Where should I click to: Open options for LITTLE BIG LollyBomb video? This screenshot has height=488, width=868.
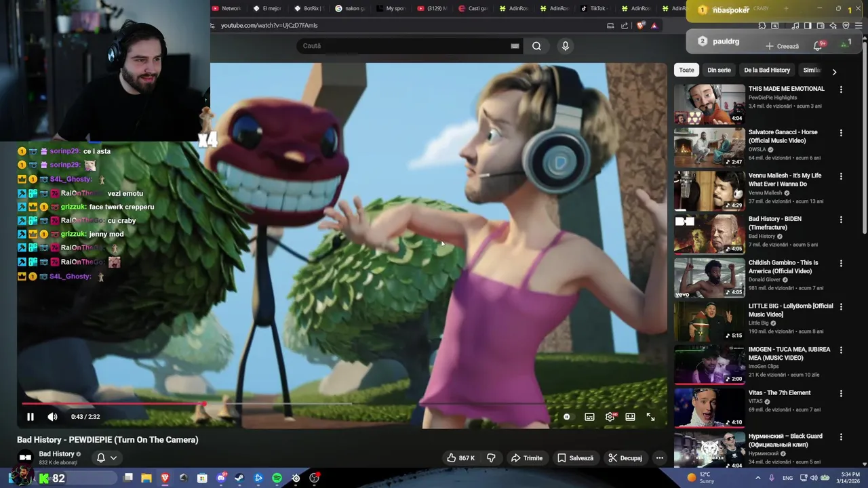pos(841,306)
